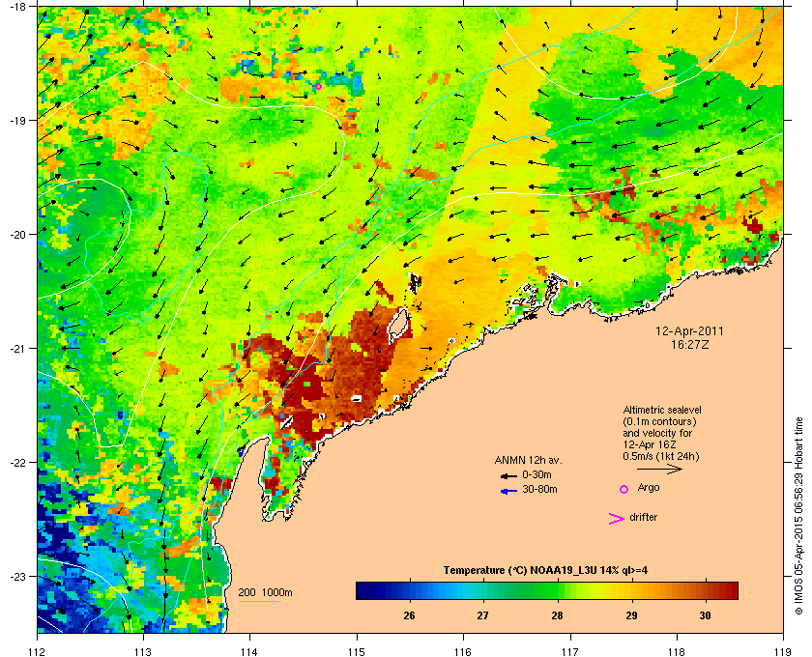Screen dimensions: 812x657
Task: Click the '118' longitude axis label
Action: point(677,651)
